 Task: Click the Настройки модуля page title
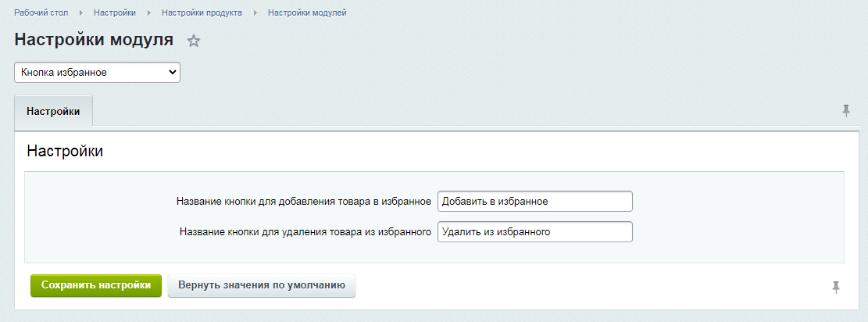click(94, 41)
